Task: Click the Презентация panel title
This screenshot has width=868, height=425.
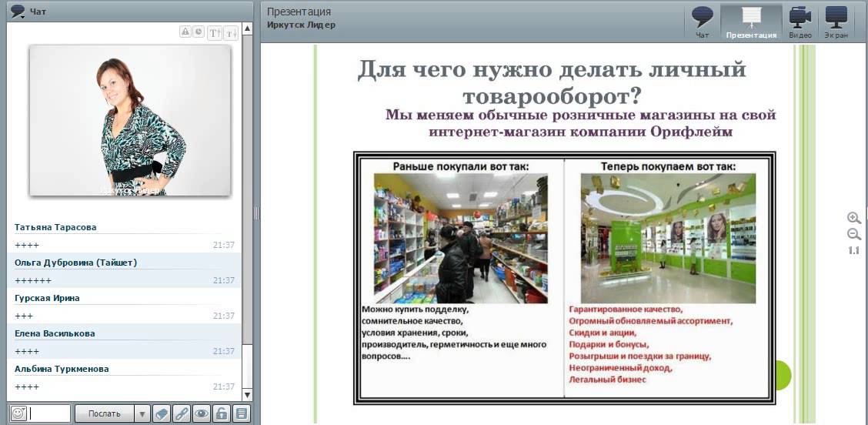Action: 299,12
